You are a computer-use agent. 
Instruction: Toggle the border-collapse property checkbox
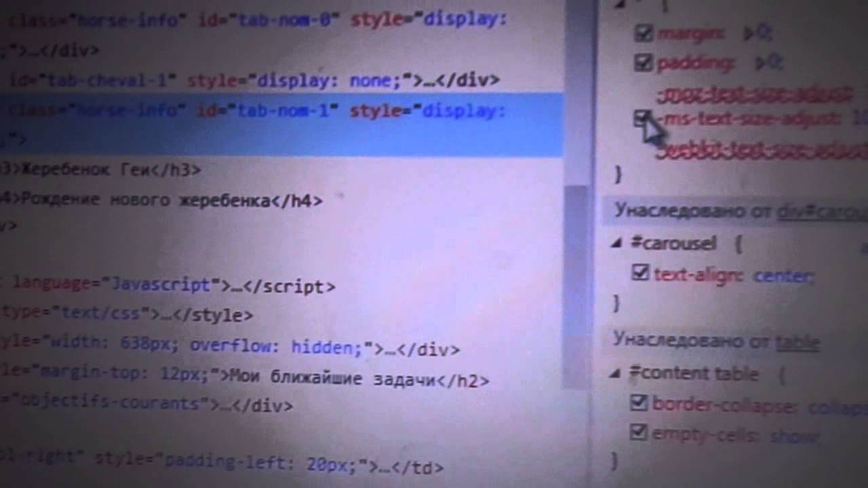(x=638, y=403)
